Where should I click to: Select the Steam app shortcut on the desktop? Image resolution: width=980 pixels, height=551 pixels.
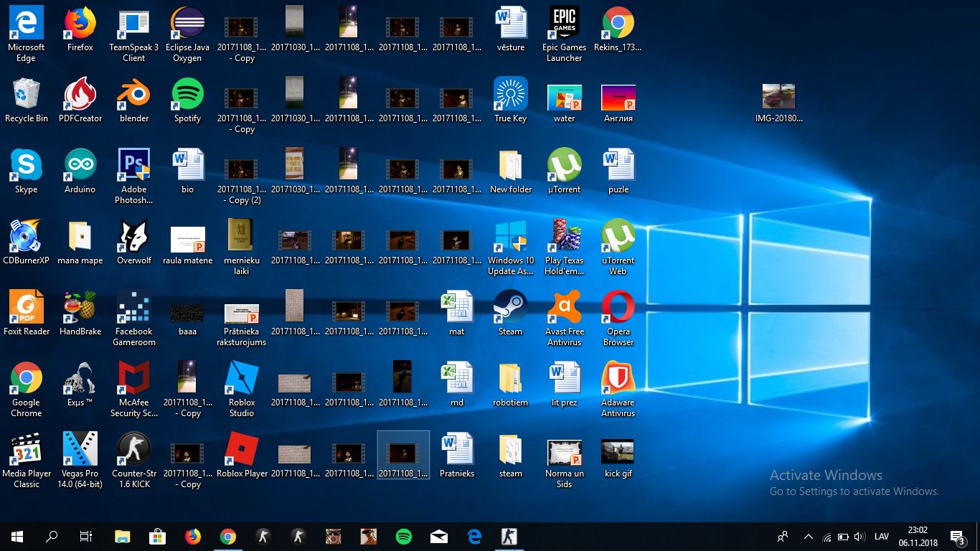coord(511,313)
